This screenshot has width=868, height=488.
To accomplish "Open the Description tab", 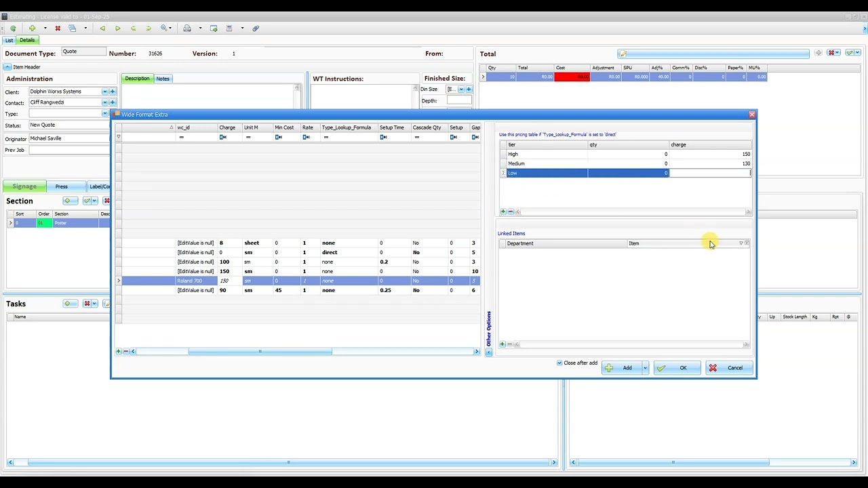I will 137,79.
